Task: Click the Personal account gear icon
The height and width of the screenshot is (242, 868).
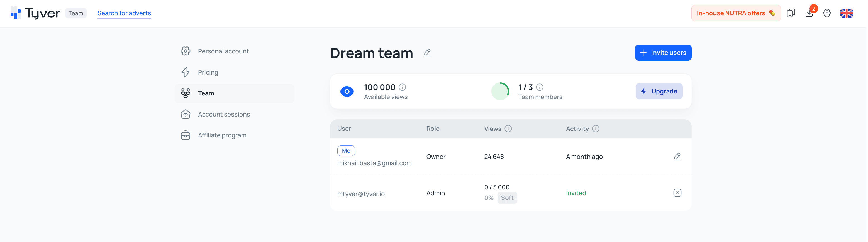Action: [185, 51]
